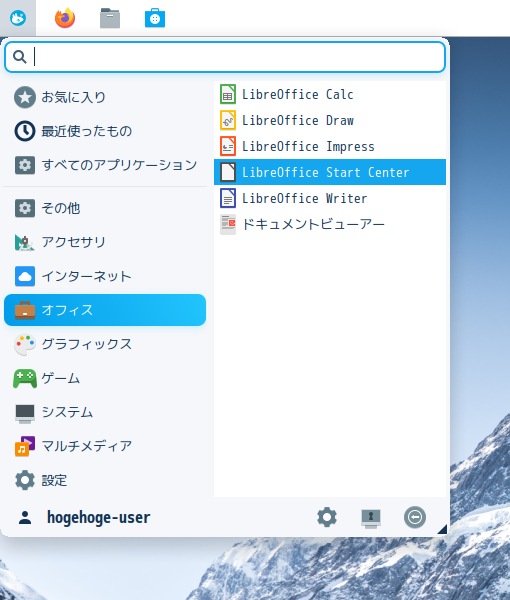Click the log out button

[x=415, y=517]
